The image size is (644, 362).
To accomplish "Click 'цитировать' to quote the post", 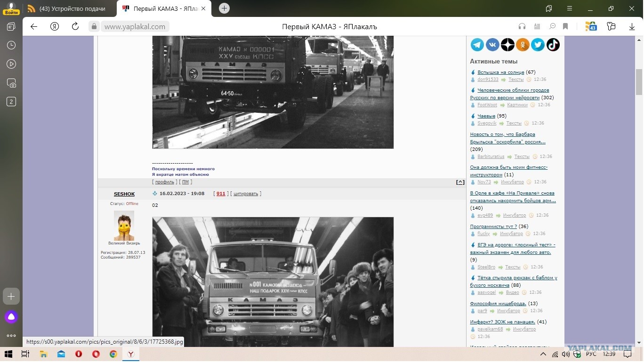I will (246, 194).
